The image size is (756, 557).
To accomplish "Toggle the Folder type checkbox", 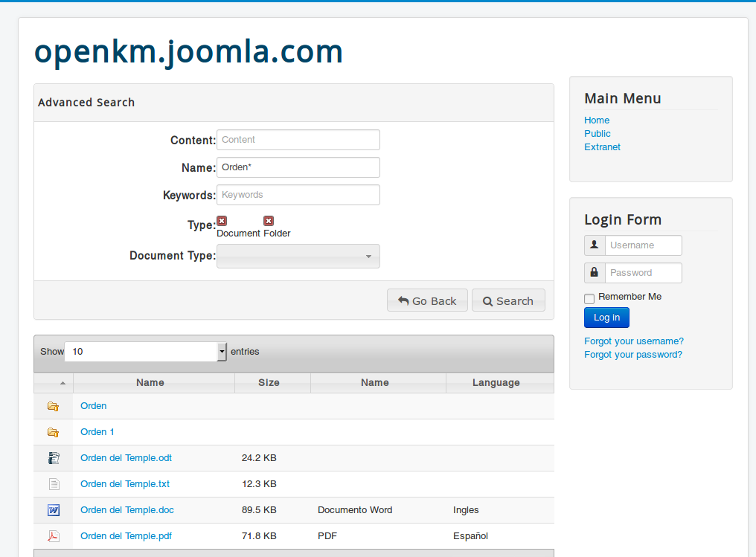I will [269, 221].
